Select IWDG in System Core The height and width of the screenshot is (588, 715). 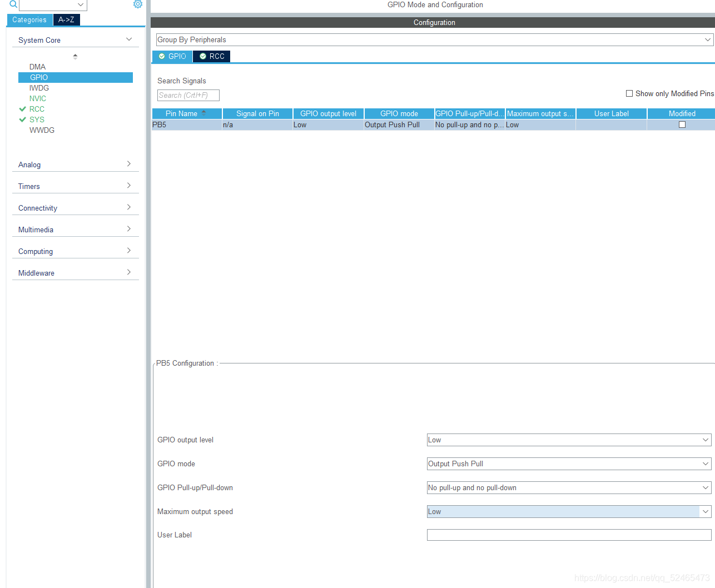[39, 88]
